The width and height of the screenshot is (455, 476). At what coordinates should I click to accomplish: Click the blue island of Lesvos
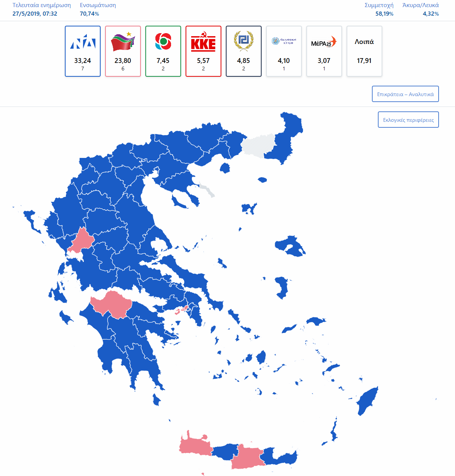290,246
